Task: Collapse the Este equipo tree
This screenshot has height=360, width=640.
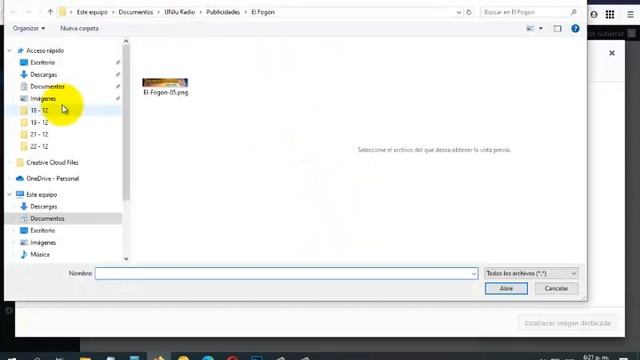Action: (9, 195)
